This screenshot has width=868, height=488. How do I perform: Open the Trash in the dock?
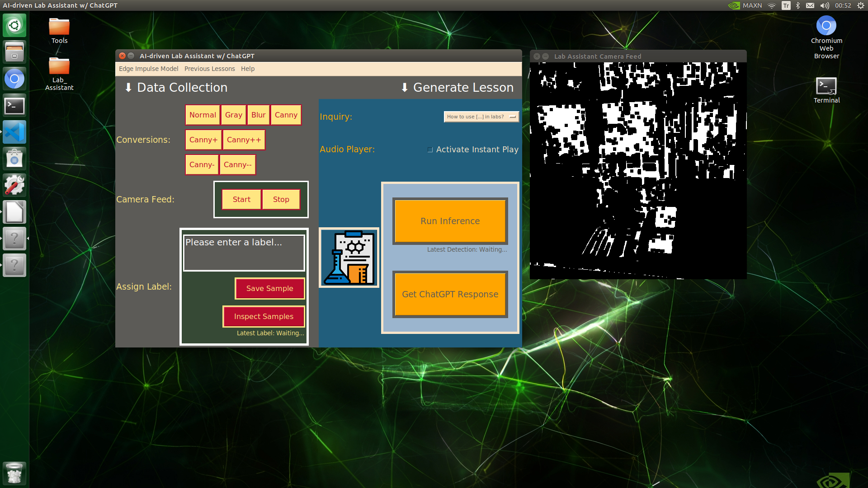[x=14, y=473]
